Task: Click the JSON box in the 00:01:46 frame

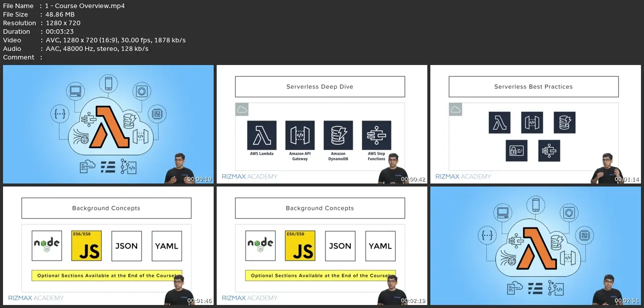Action: coord(126,245)
